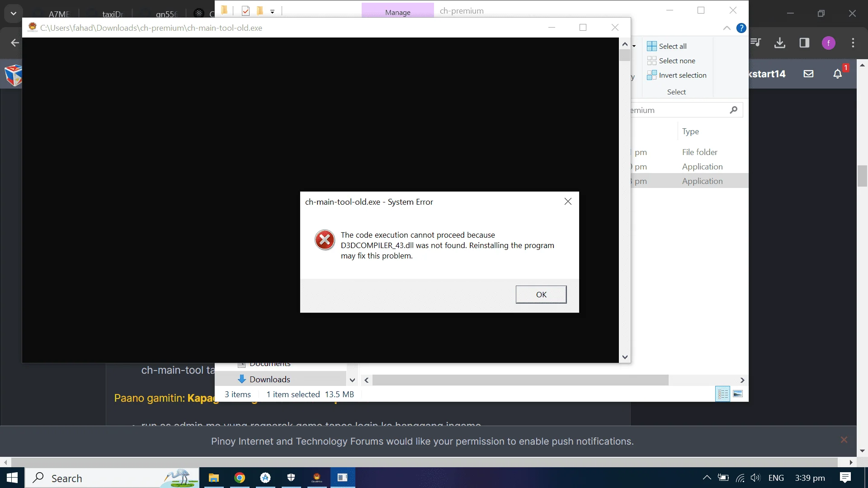Dismiss the push notification banner
The height and width of the screenshot is (488, 868).
pos(844,440)
